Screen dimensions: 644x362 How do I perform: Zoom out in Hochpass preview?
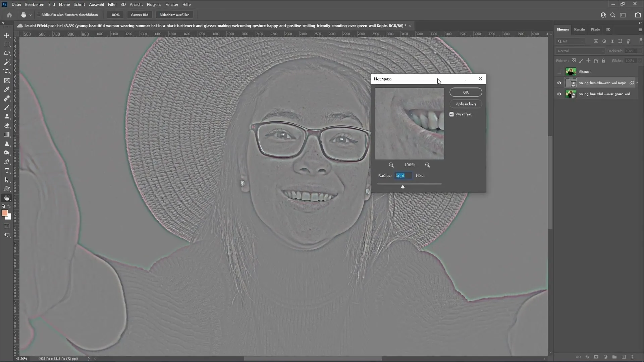coord(391,165)
